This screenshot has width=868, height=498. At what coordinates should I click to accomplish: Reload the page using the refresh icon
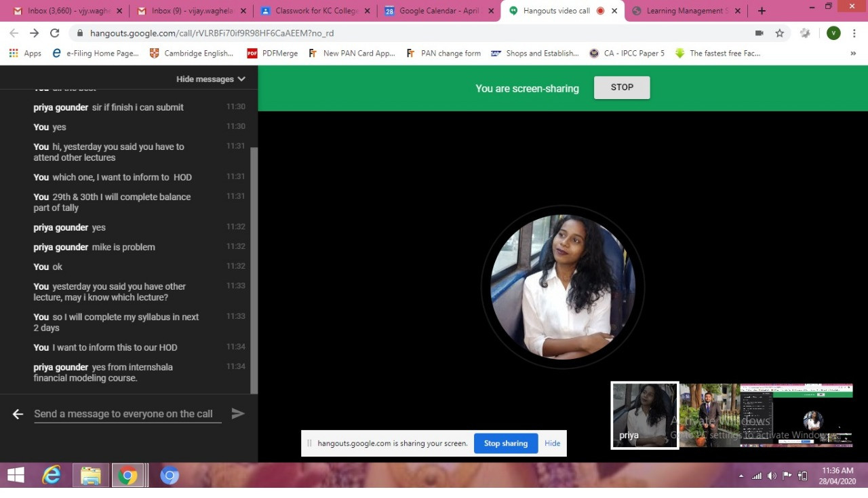pyautogui.click(x=55, y=33)
